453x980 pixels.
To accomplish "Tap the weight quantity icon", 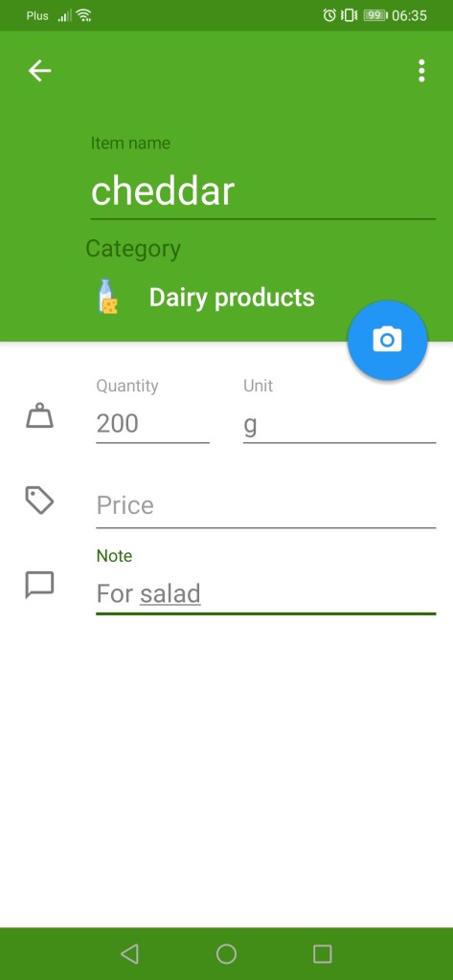I will point(39,416).
